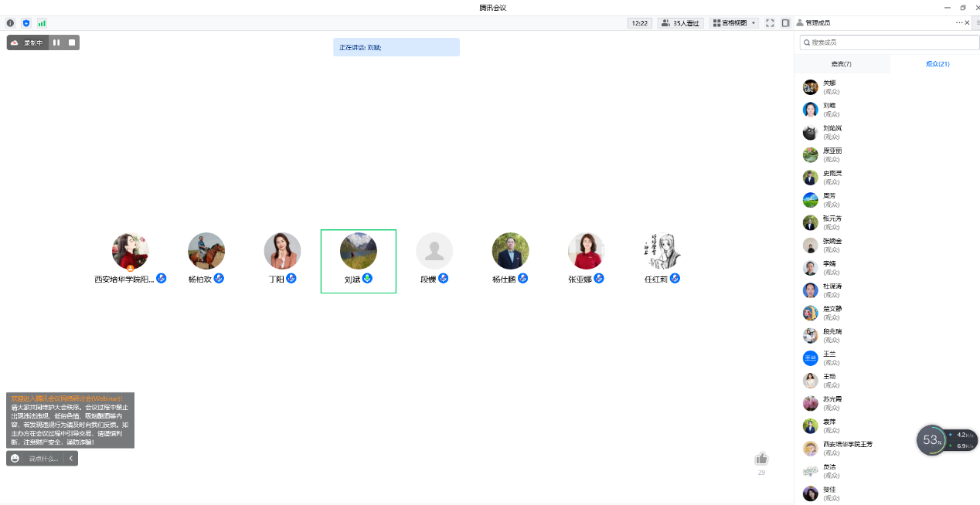Click the 搜索成员 search field
The width and height of the screenshot is (980, 505).
889,42
